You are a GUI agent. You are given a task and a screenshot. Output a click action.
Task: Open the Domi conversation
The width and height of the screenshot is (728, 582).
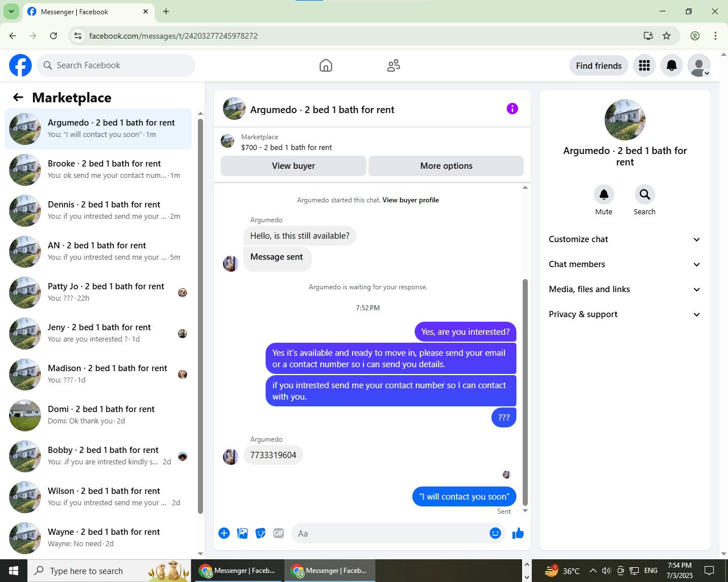(98, 415)
